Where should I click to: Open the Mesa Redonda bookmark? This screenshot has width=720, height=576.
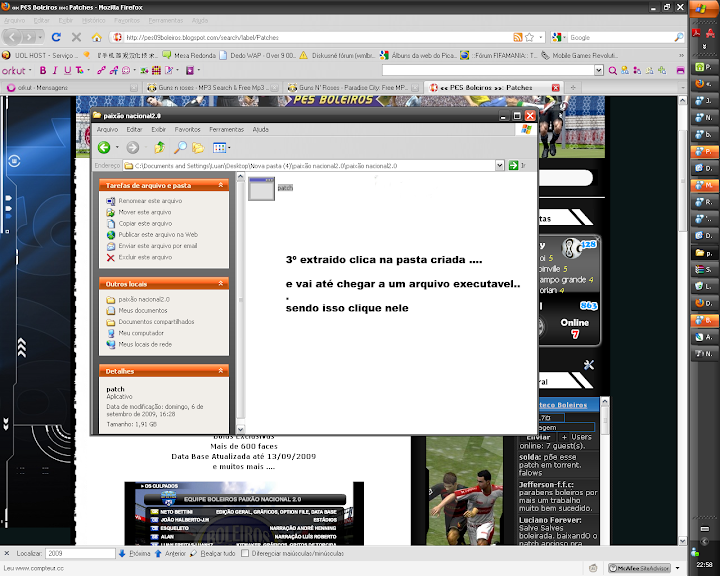(190, 56)
